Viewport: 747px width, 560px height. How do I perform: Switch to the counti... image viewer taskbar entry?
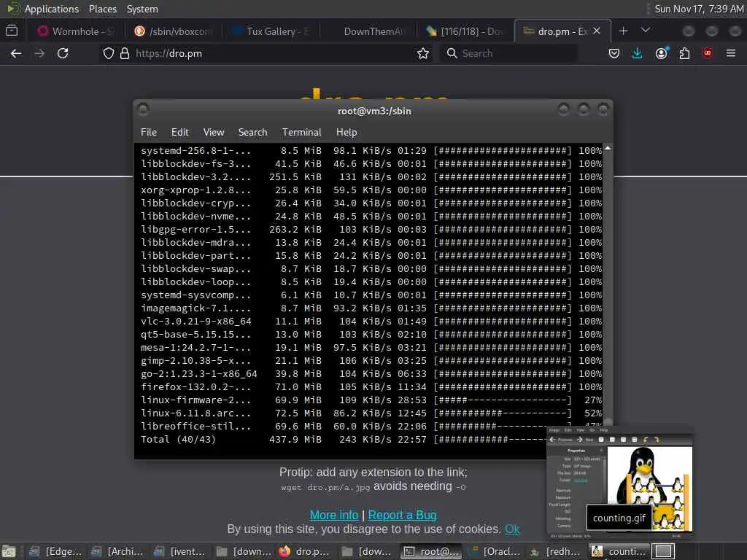(619, 551)
